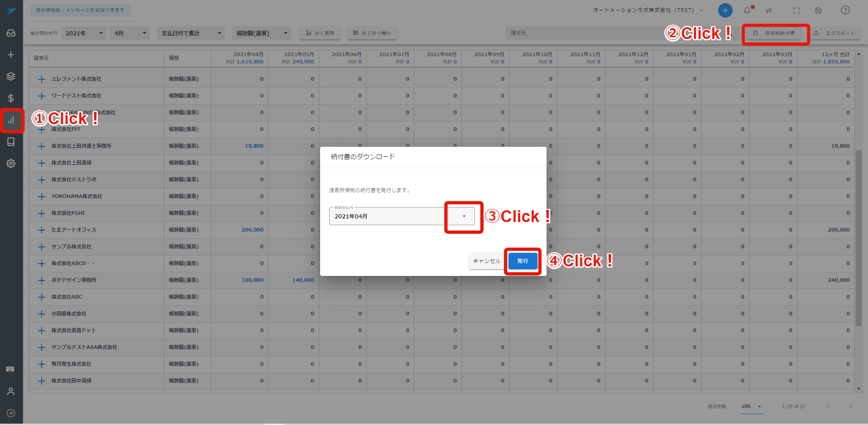The width and height of the screenshot is (868, 425).
Task: Click the 2021年04月 column header
Action: [x=240, y=58]
